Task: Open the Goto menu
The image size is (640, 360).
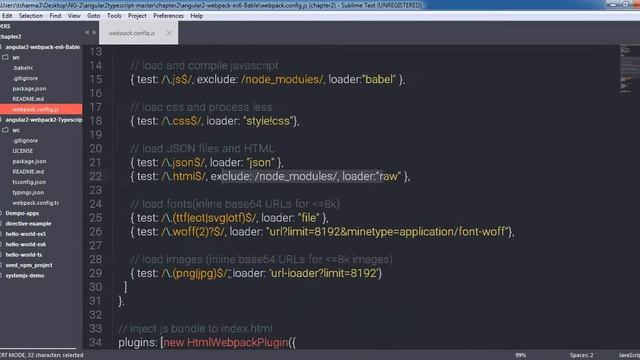Action: (93, 16)
